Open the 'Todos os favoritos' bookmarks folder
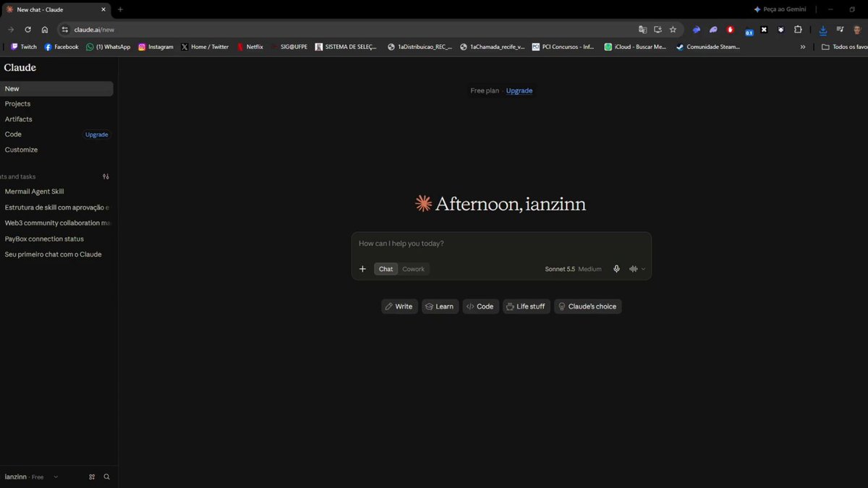This screenshot has width=868, height=488. 845,47
